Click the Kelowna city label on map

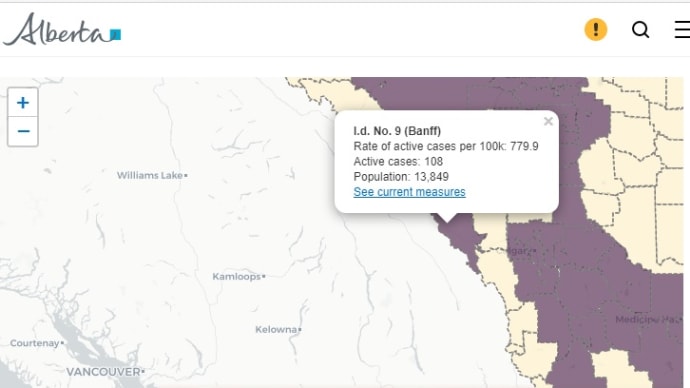[x=276, y=329]
